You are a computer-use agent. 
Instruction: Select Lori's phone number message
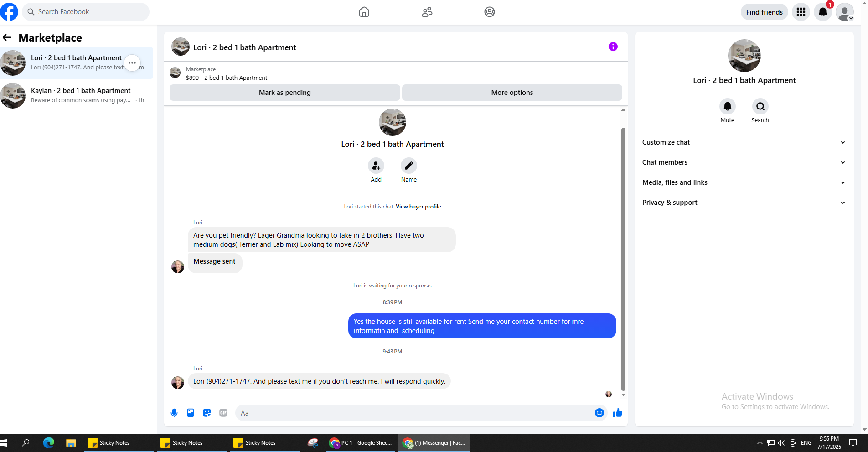319,381
